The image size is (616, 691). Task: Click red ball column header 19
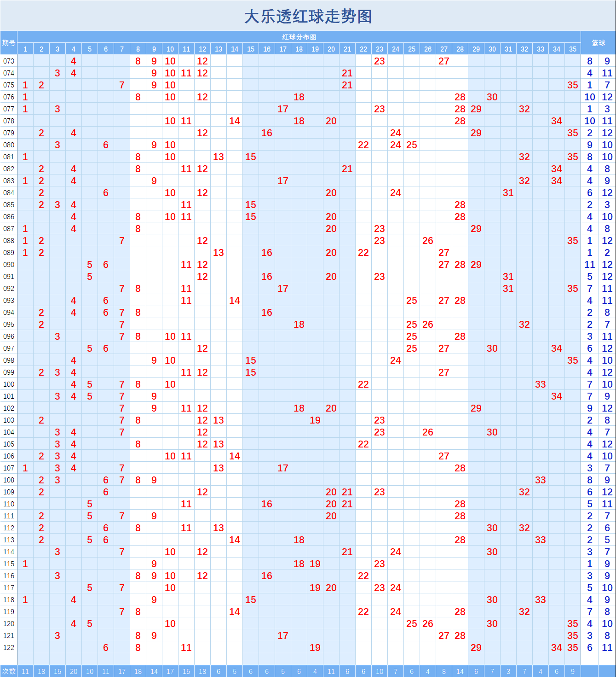click(x=315, y=49)
